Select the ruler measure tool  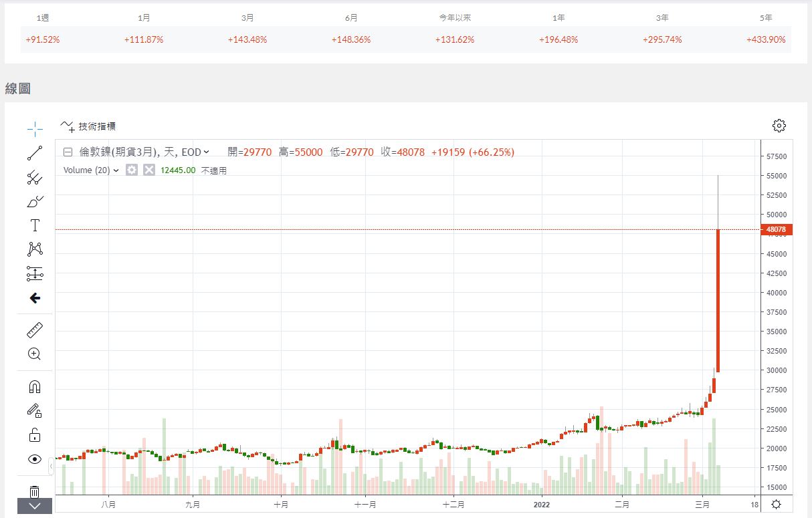(35, 330)
